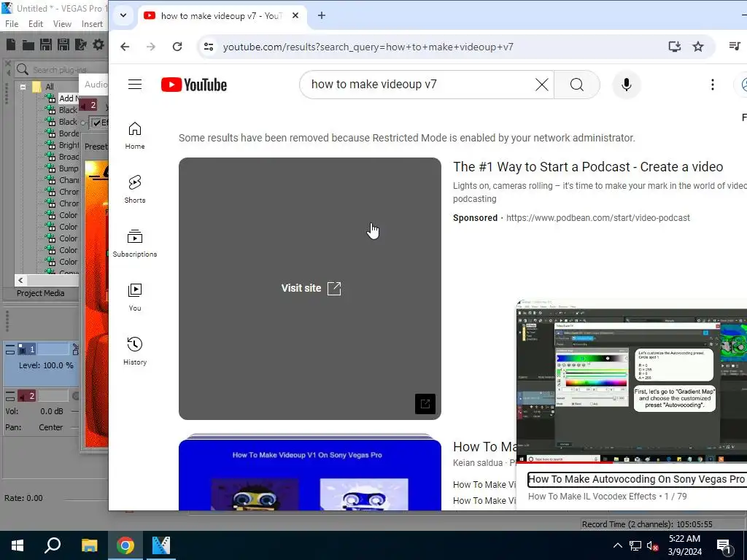The width and height of the screenshot is (747, 560).
Task: Click the mini player video progress bar
Action: coord(632,462)
